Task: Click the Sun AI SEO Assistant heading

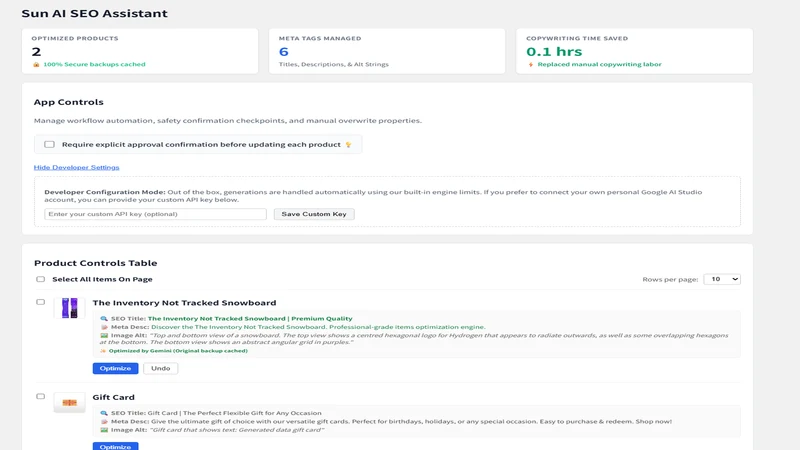Action: (x=94, y=13)
